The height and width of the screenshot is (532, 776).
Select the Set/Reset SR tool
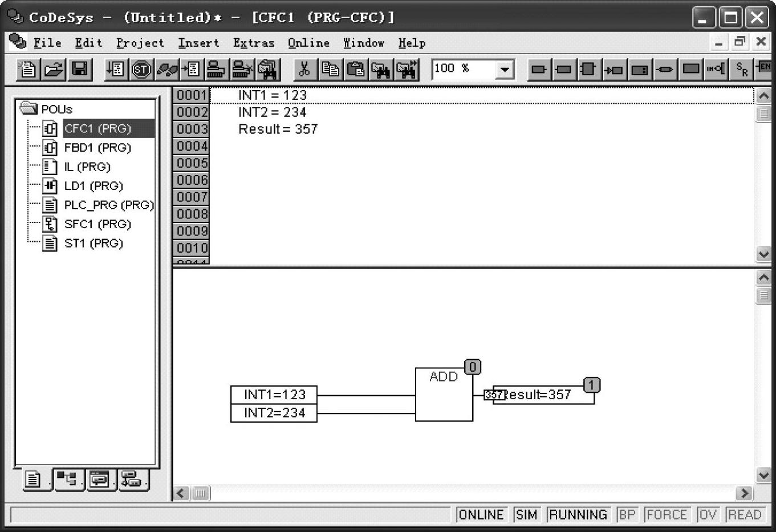pyautogui.click(x=741, y=70)
